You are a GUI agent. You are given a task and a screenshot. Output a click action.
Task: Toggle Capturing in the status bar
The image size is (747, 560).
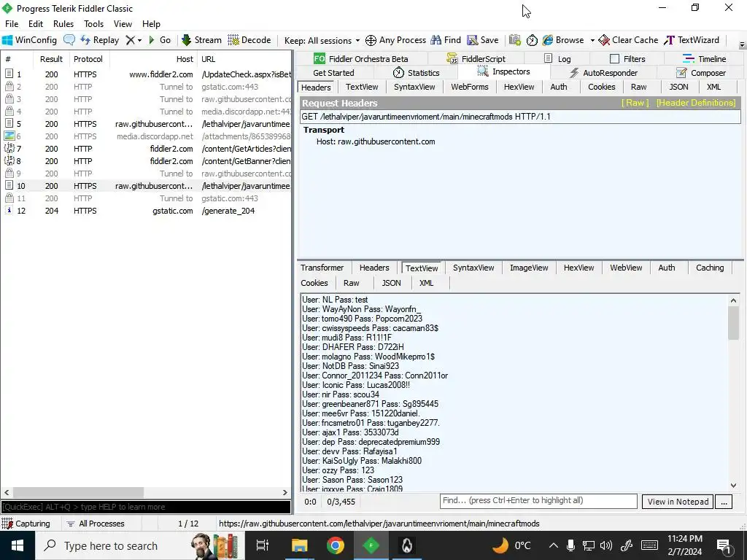26,524
